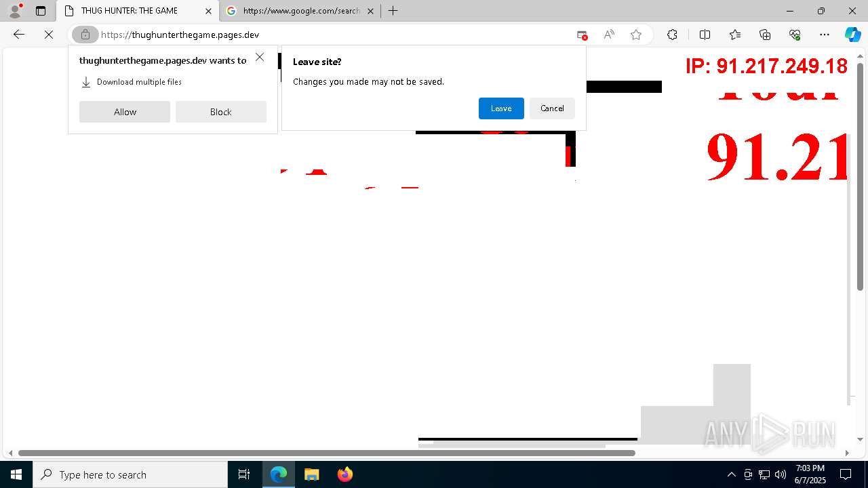The height and width of the screenshot is (488, 868).
Task: Open the Collections panel
Action: pyautogui.click(x=765, y=35)
